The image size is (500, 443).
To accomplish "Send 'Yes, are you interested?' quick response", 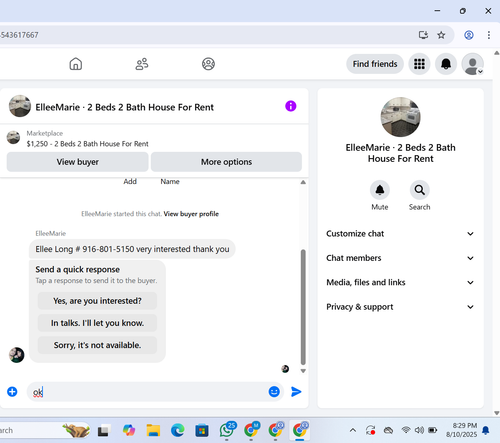I will tap(97, 301).
